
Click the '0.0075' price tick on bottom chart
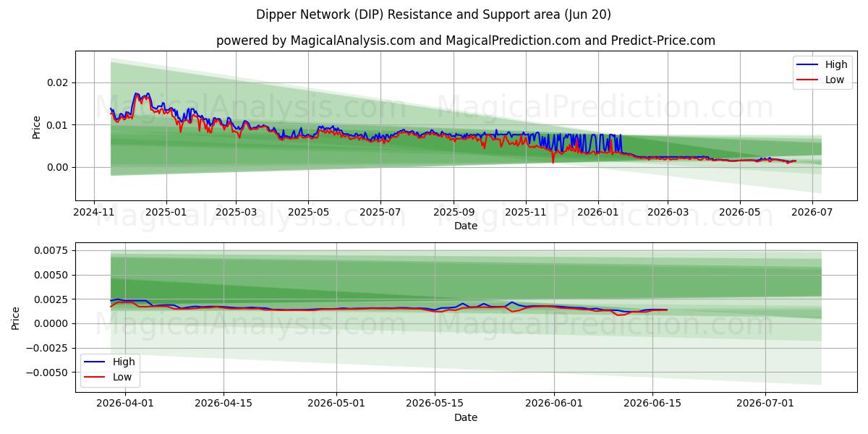[53, 250]
